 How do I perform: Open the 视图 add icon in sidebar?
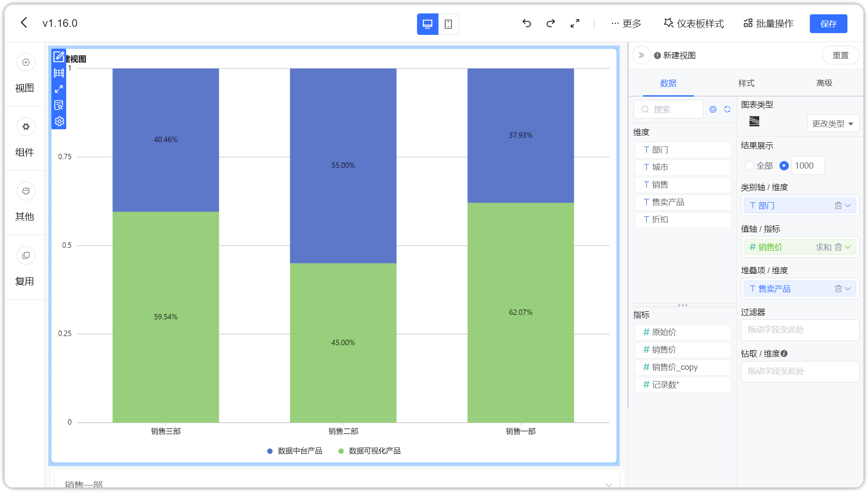tap(26, 62)
